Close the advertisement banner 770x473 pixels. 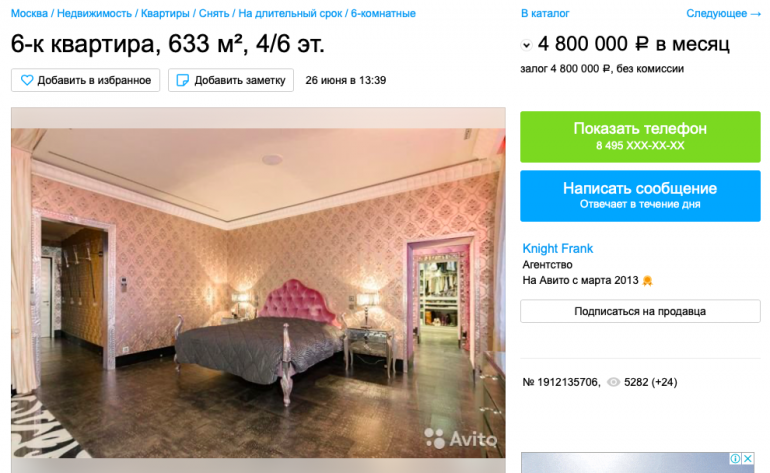[747, 459]
